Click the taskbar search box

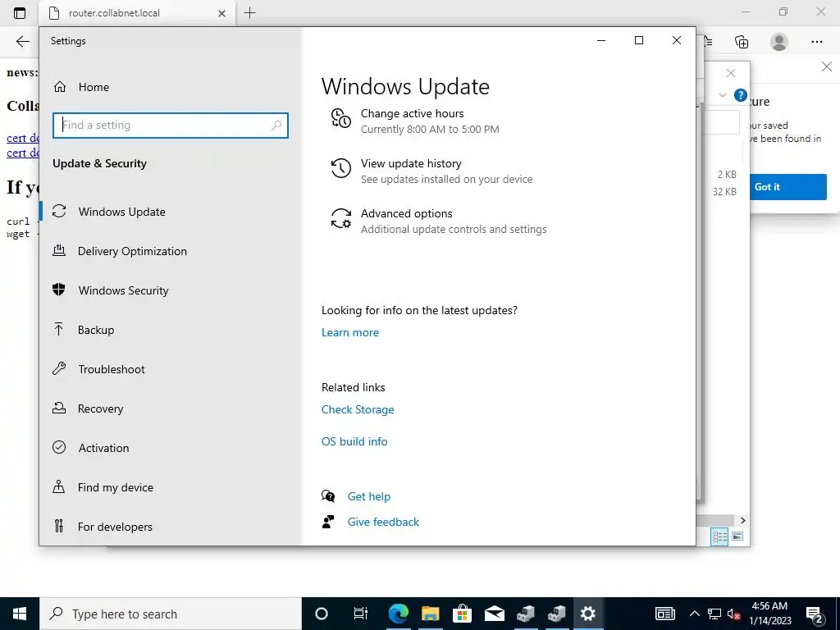[171, 614]
